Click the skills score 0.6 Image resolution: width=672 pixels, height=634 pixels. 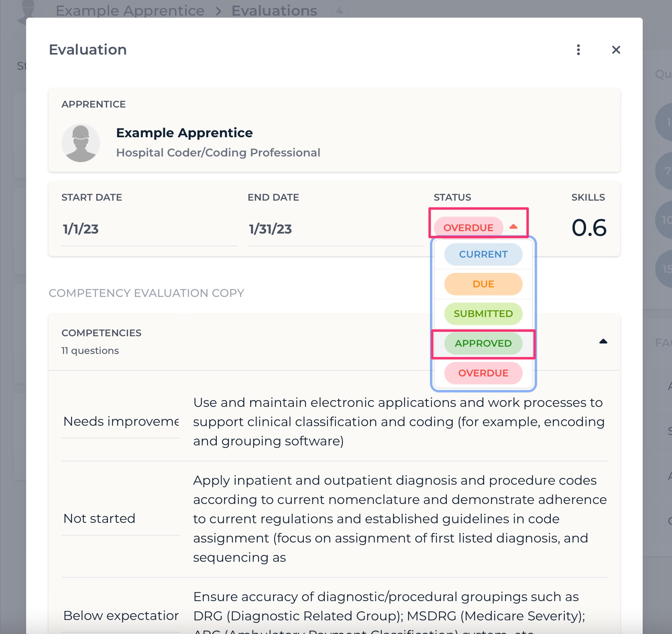tap(589, 228)
